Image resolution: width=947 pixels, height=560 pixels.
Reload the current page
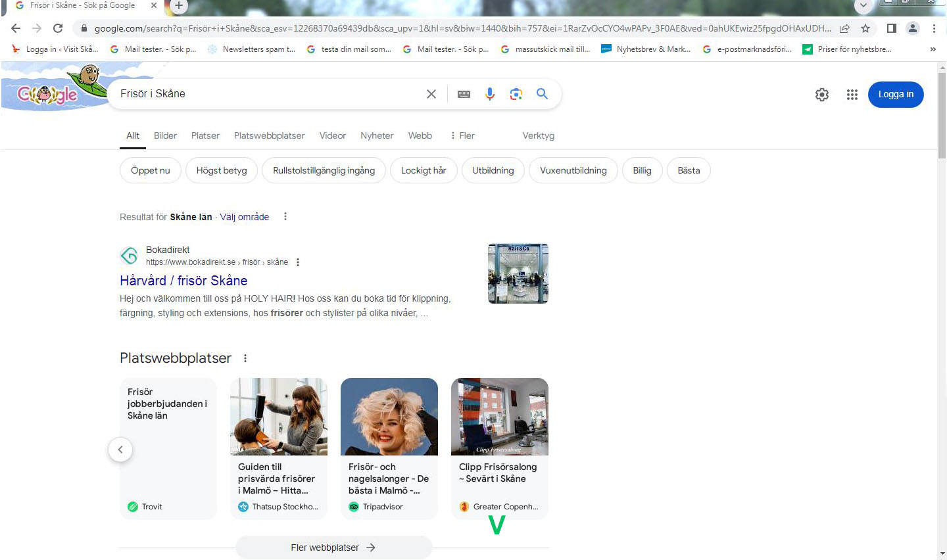pyautogui.click(x=58, y=28)
